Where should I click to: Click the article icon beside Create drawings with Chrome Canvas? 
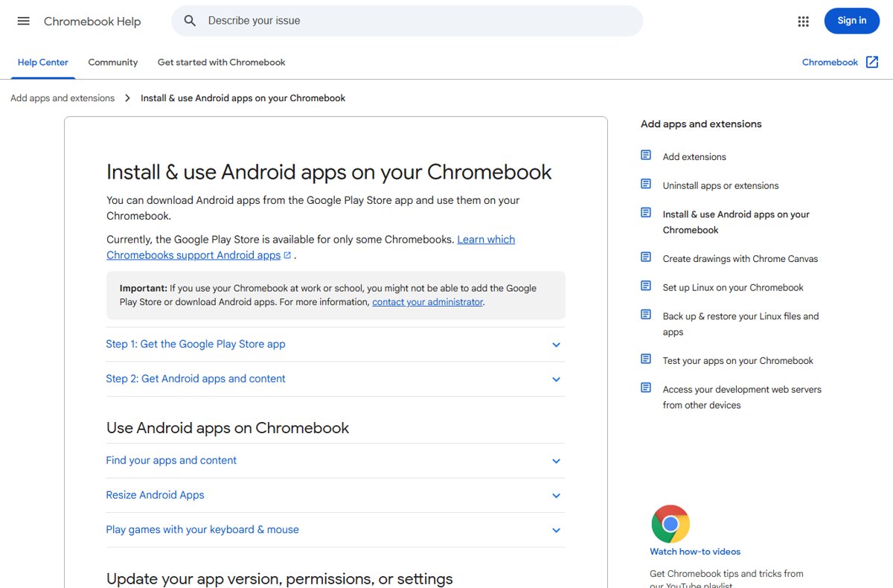click(646, 258)
